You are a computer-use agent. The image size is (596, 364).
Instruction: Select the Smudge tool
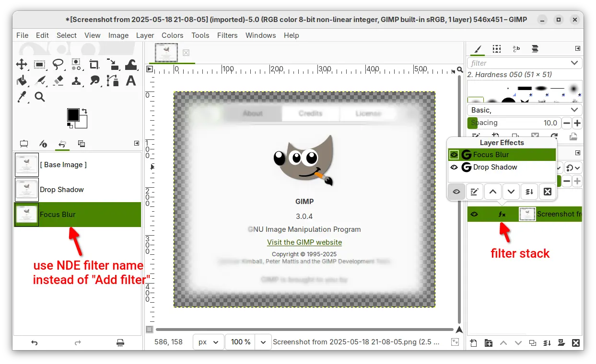pos(94,80)
